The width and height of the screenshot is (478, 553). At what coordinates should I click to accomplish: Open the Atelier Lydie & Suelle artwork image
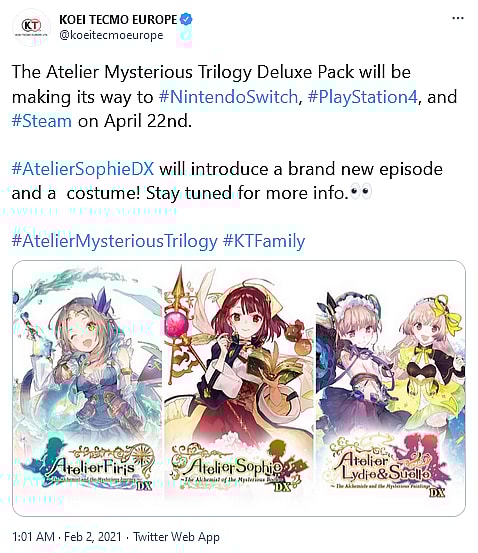point(391,388)
